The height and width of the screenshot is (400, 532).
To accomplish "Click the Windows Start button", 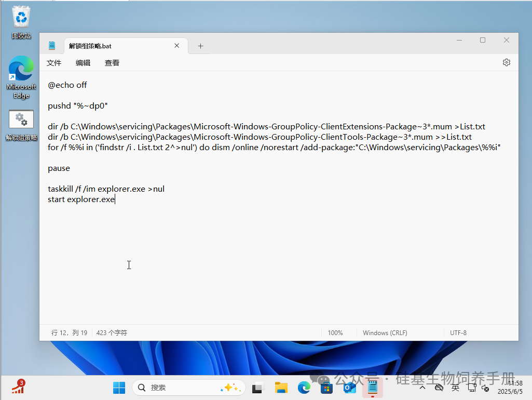I will click(x=119, y=388).
